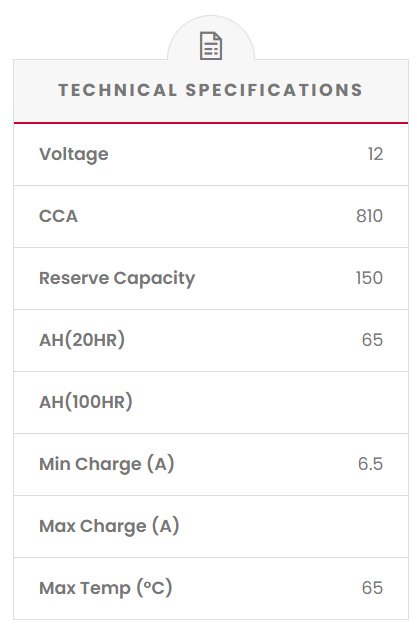417x640 pixels.
Task: Select the Min Charge value 6.5
Action: point(370,464)
